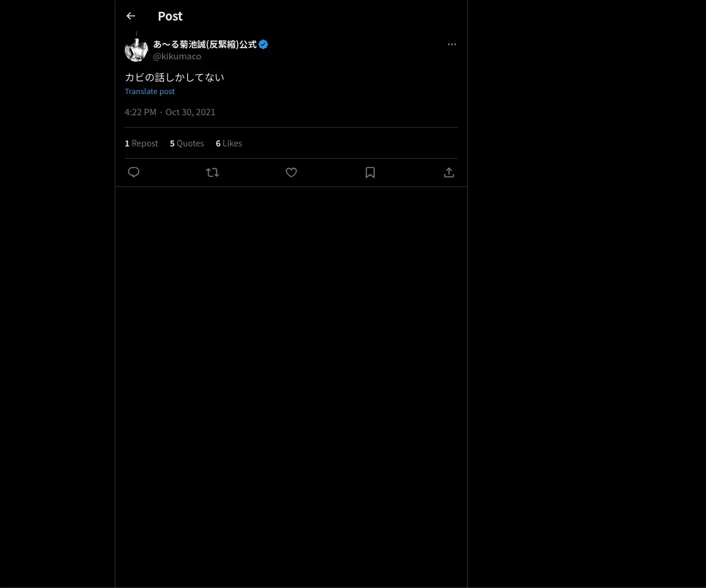The height and width of the screenshot is (588, 706).
Task: Click the Quotes count number 5
Action: click(172, 143)
